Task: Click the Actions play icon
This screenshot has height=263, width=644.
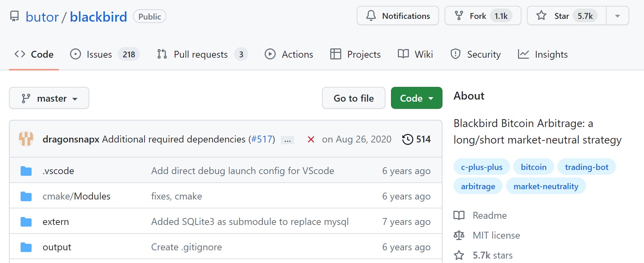Action: click(x=270, y=54)
